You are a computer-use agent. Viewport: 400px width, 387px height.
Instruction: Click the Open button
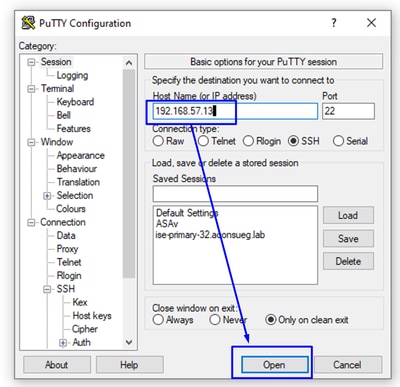click(x=274, y=365)
